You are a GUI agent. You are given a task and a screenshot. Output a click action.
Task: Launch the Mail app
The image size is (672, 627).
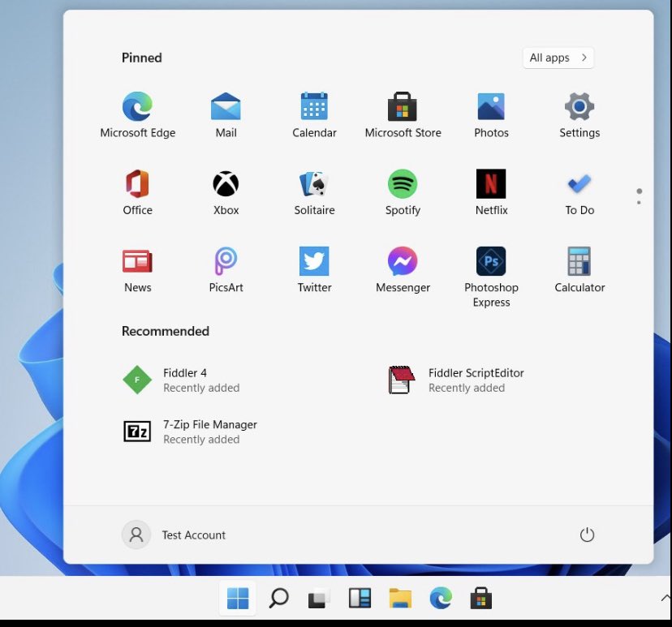coord(226,115)
